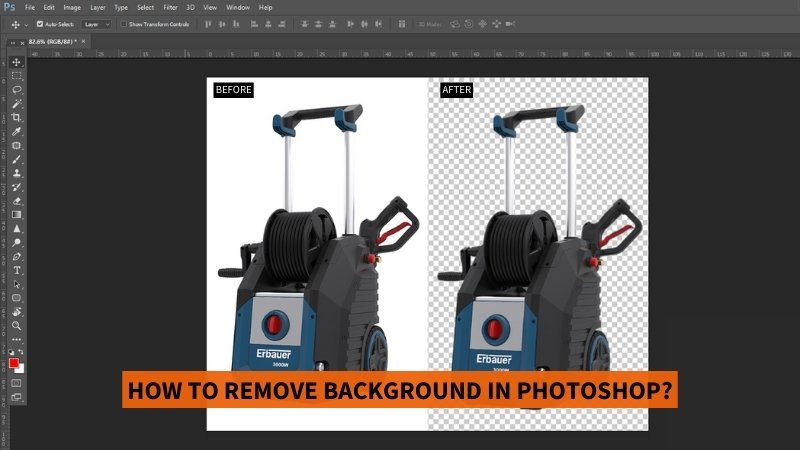The height and width of the screenshot is (450, 800).
Task: Select the Lasso tool
Action: [16, 90]
